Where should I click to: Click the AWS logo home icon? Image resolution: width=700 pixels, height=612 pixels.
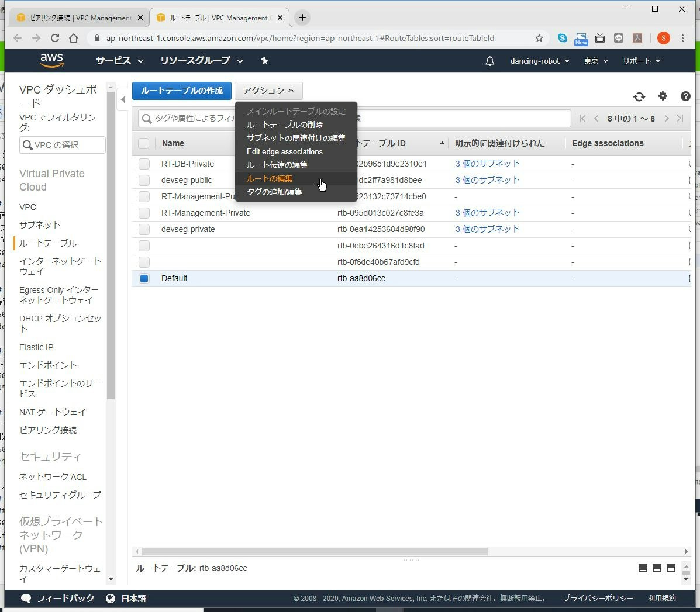click(52, 60)
